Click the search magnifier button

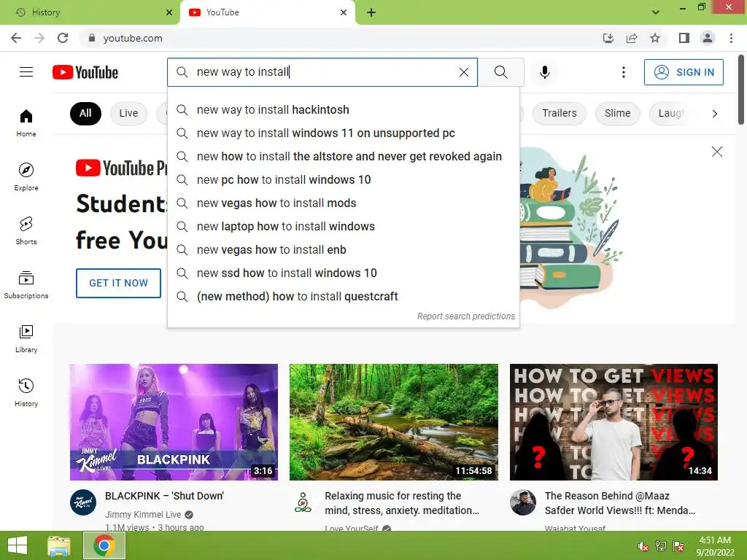pyautogui.click(x=500, y=72)
